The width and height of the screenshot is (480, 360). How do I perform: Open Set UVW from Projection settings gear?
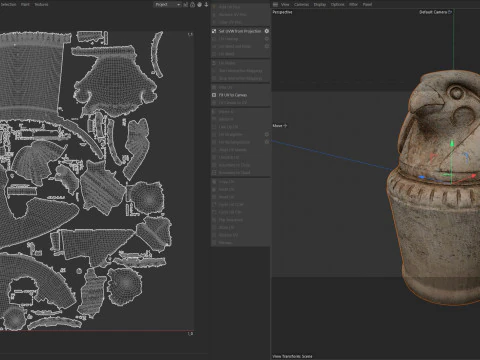pos(267,31)
